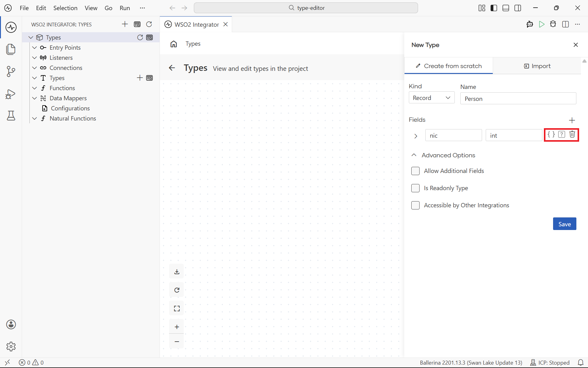The height and width of the screenshot is (368, 588).
Task: Open the Selection menu
Action: (65, 8)
